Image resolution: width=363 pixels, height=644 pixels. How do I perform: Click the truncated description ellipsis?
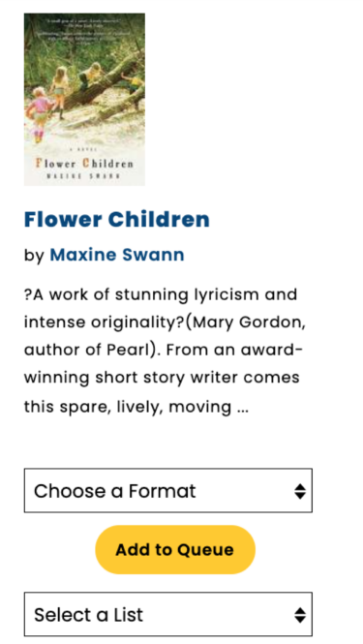point(243,408)
